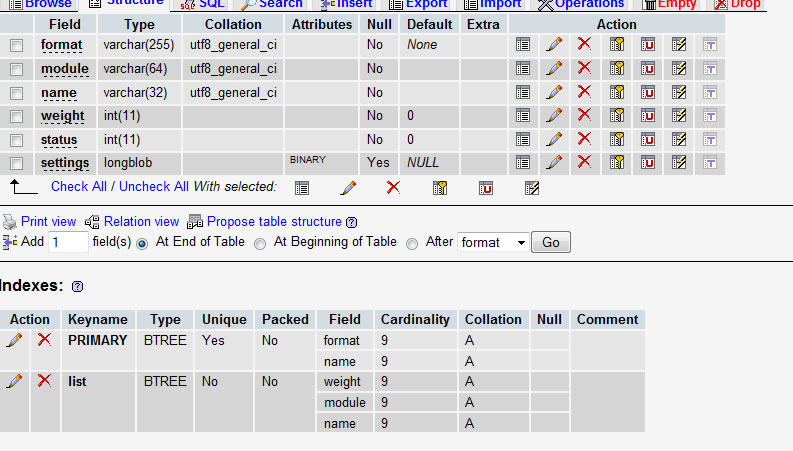793x451 pixels.
Task: Click the red X drop icon for settings field
Action: 584,162
